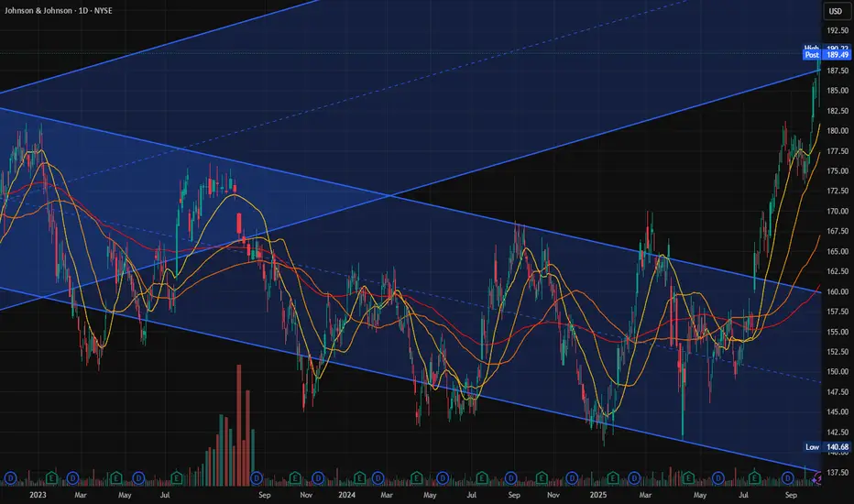Open the earnings marker after 2024 label

pos(359,478)
